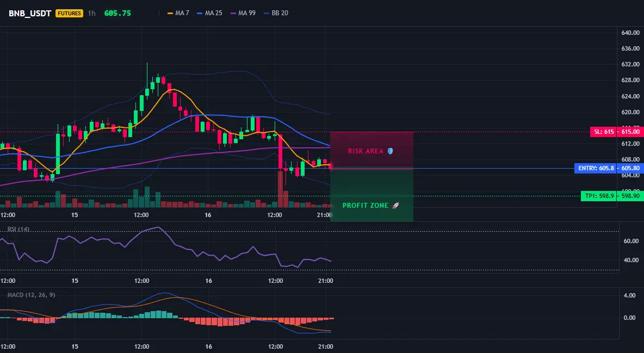Click the '16' date label under the candlestick chart

point(208,215)
